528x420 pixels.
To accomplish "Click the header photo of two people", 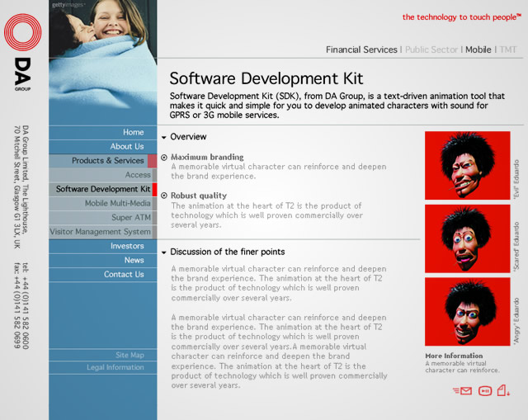I will tap(102, 55).
